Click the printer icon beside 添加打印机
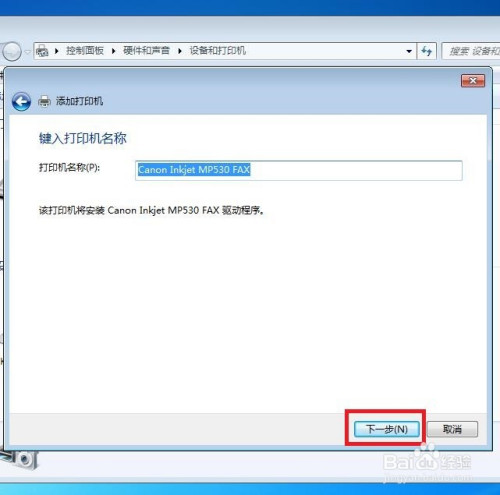The height and width of the screenshot is (495, 500). [44, 101]
